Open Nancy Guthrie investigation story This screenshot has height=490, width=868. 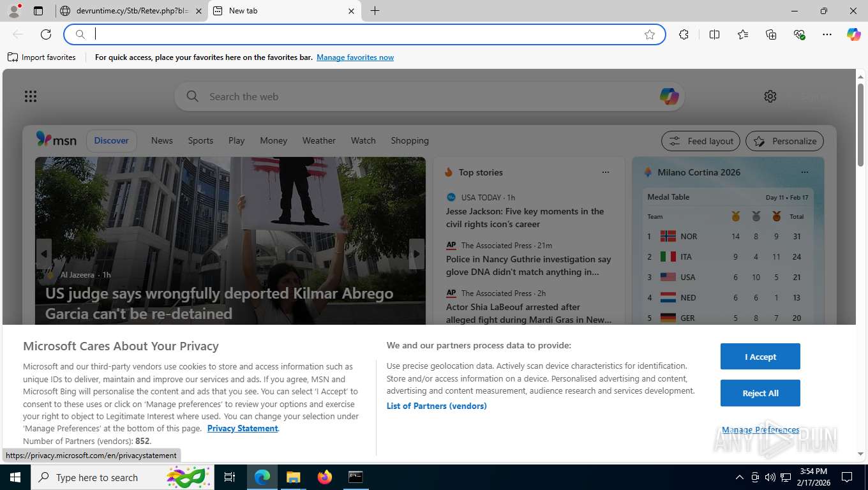click(529, 265)
